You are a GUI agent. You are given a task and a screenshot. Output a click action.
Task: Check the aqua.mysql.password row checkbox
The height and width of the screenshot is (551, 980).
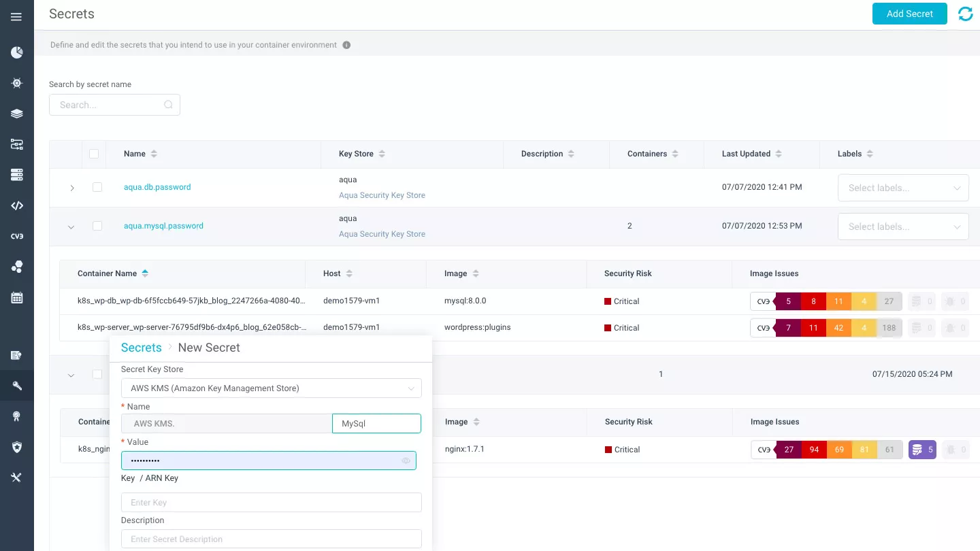97,226
